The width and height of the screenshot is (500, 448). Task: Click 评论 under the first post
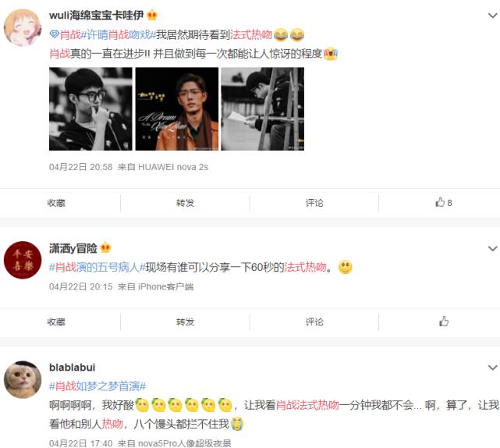tap(314, 203)
